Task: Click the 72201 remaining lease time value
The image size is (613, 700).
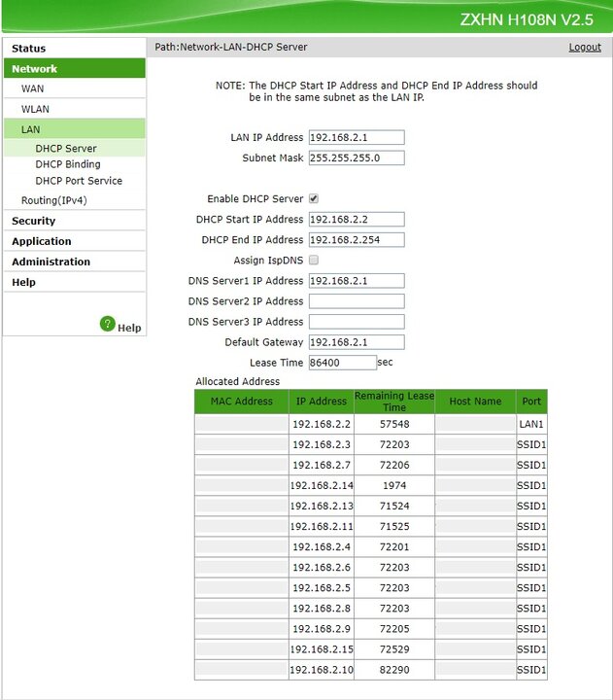Action: tap(394, 546)
